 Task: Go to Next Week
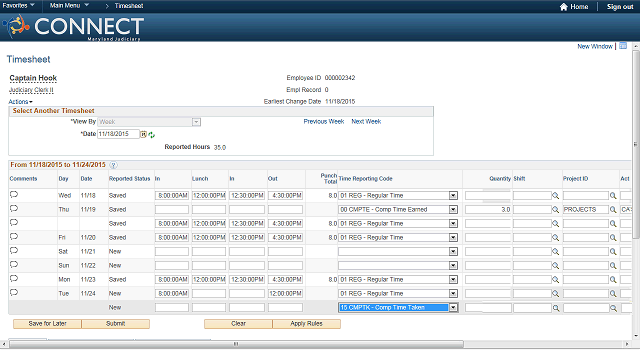pos(366,122)
